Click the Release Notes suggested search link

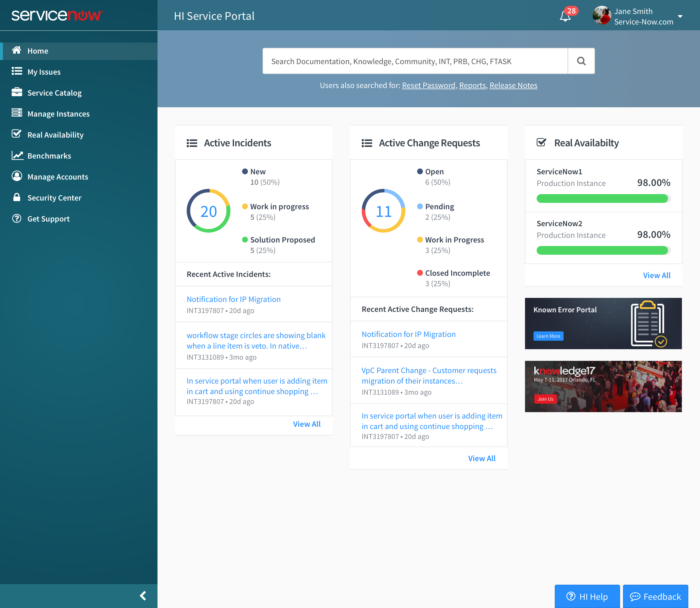[x=513, y=85]
